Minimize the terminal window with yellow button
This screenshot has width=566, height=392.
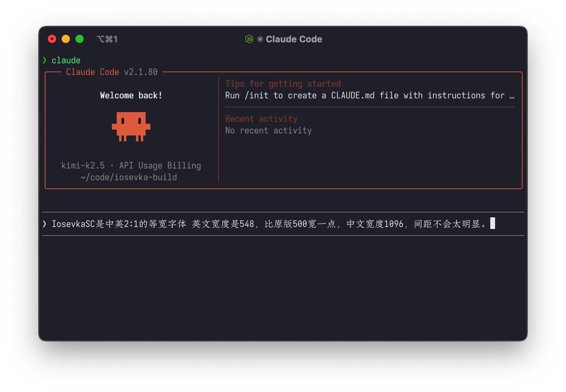(66, 39)
